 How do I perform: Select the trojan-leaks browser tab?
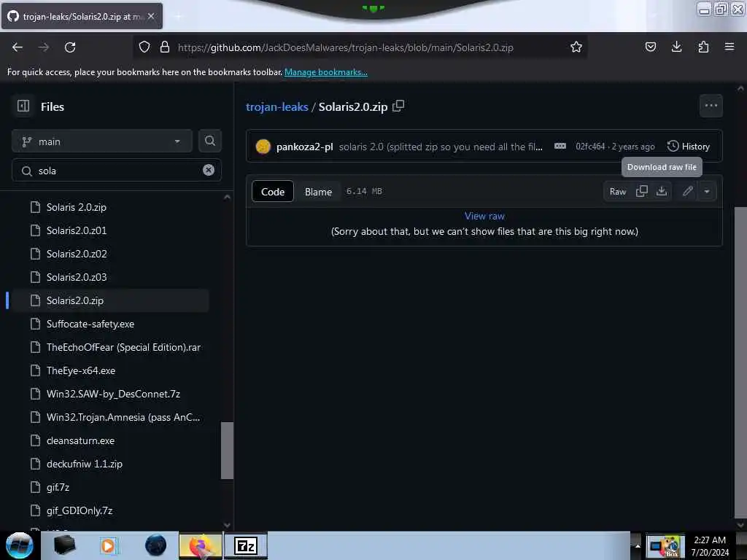tap(82, 16)
